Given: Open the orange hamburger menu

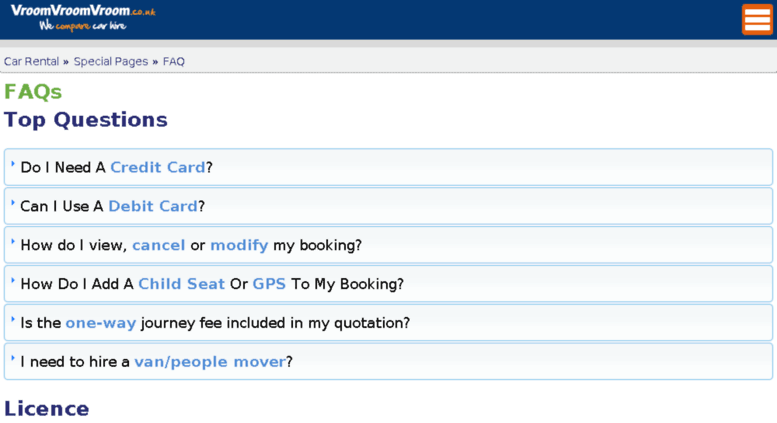Looking at the screenshot, I should pyautogui.click(x=757, y=19).
